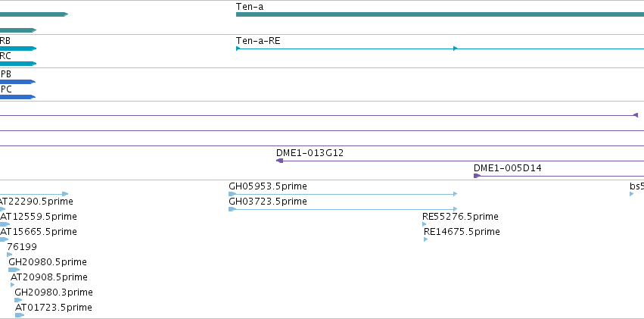Select the DME1-005D14 arrow marker
The height and width of the screenshot is (319, 644).
477,176
